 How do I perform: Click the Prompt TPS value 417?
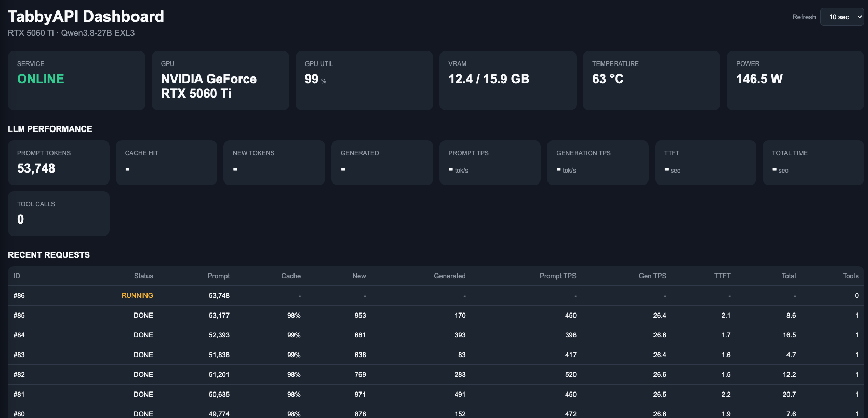tap(571, 355)
